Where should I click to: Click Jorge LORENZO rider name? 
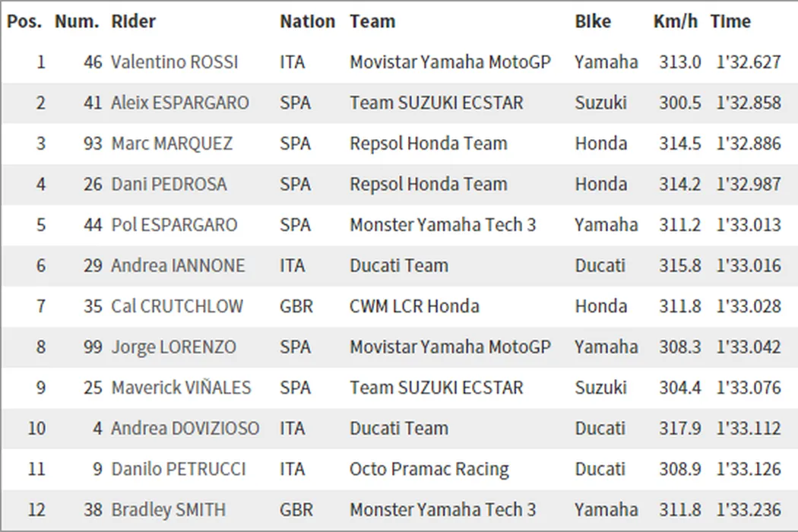tap(173, 347)
